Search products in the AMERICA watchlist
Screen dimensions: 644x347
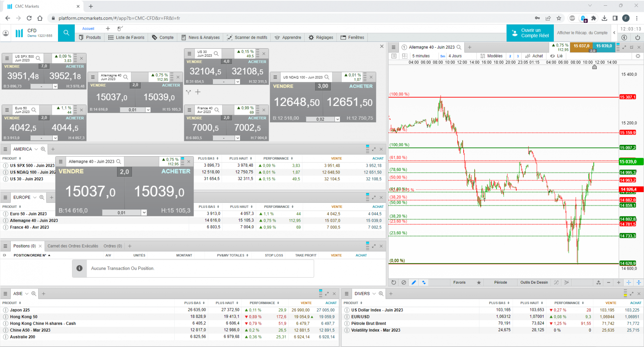tap(43, 149)
